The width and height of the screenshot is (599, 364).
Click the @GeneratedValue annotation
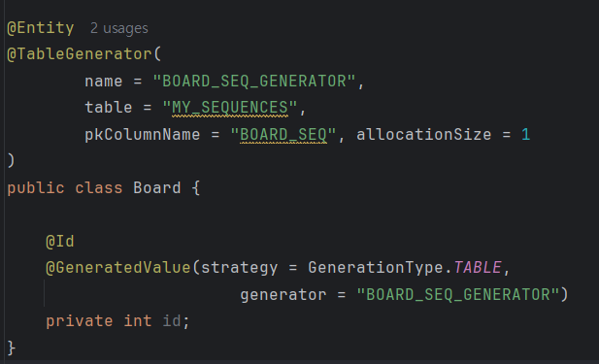pos(118,268)
